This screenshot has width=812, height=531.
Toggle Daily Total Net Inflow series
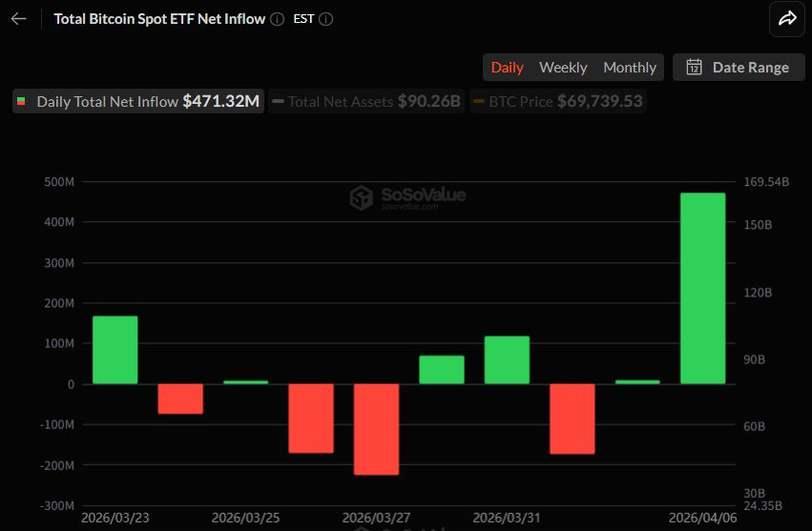tap(138, 101)
